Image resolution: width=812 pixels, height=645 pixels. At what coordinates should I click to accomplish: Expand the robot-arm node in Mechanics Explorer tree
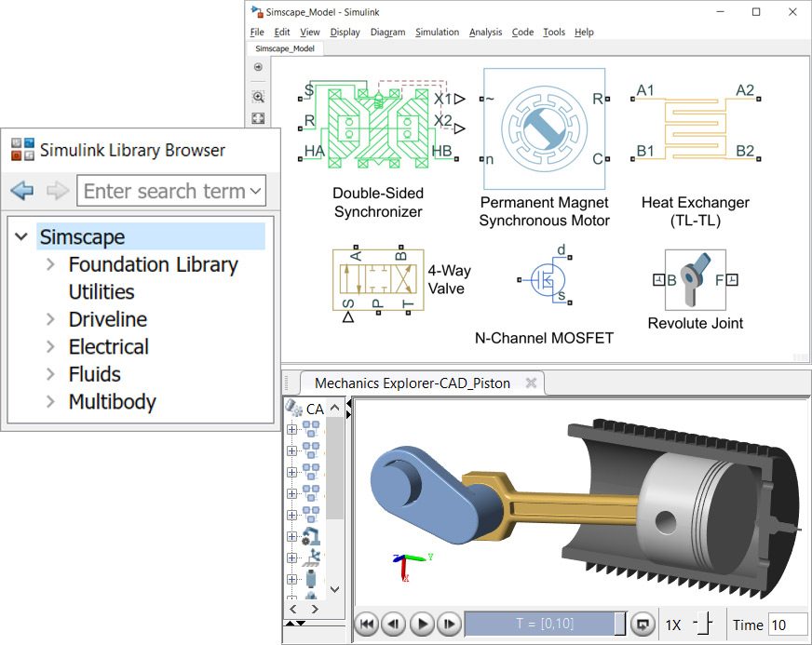click(292, 537)
